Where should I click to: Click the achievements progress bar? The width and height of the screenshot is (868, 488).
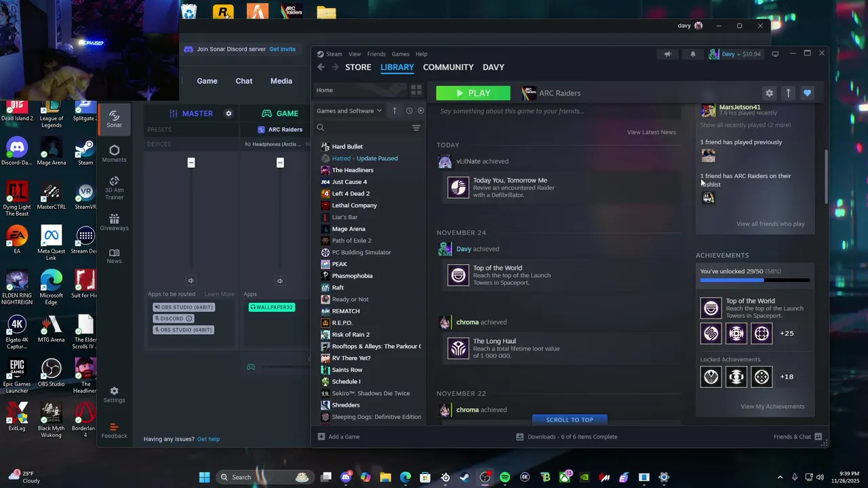[x=755, y=280]
